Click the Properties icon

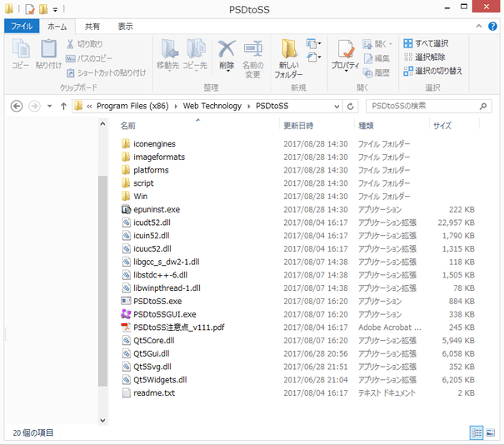(x=345, y=48)
